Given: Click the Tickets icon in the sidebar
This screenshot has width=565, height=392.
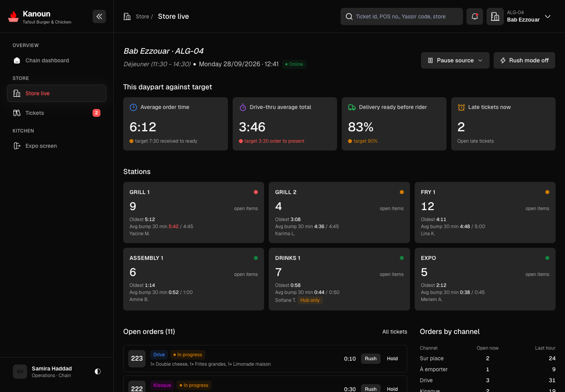Looking at the screenshot, I should click(17, 113).
